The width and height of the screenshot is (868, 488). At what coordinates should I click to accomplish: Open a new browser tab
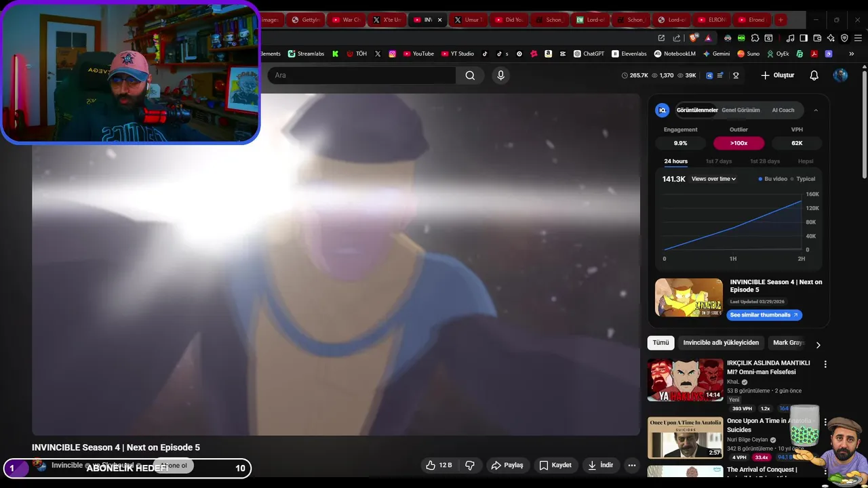(781, 20)
